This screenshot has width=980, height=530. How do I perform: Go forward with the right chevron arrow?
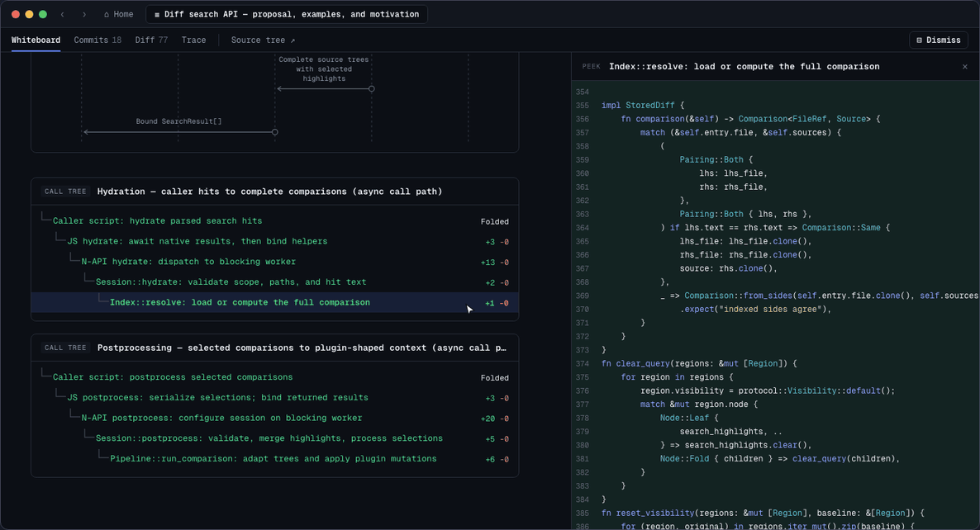pos(84,14)
